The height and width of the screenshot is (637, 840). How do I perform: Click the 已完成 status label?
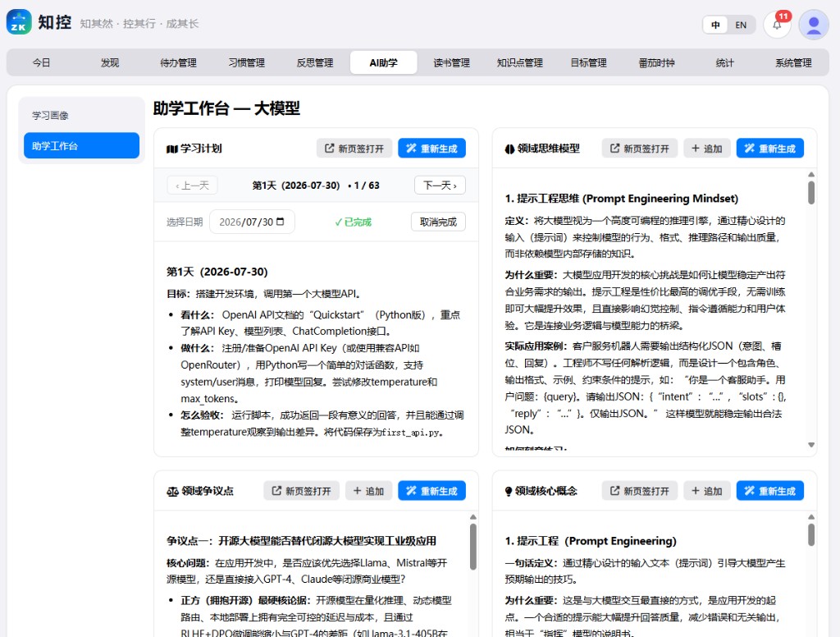point(353,222)
